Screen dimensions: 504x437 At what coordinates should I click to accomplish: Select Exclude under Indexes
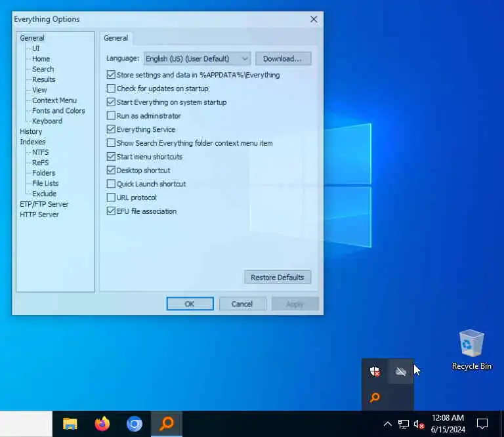(x=44, y=194)
